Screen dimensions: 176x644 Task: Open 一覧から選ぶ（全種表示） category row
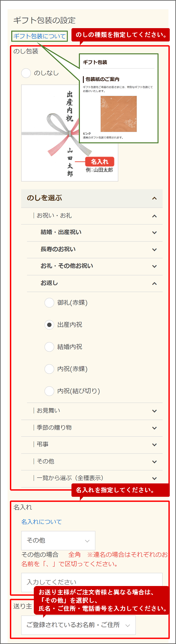coord(92,478)
